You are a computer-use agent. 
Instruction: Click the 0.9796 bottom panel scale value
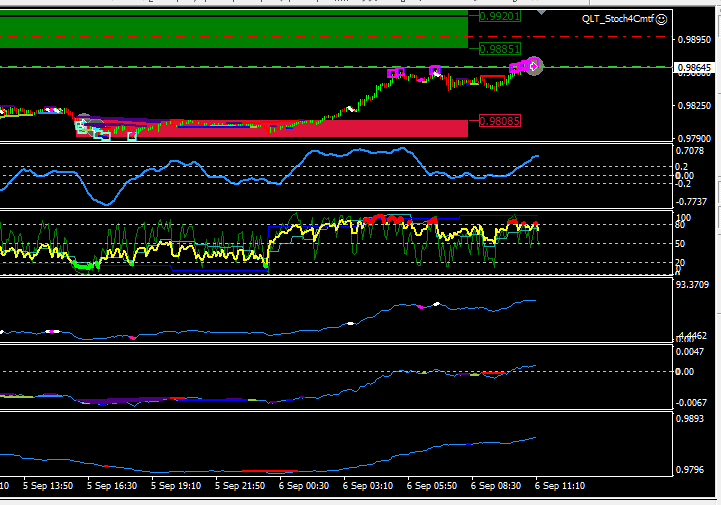690,470
